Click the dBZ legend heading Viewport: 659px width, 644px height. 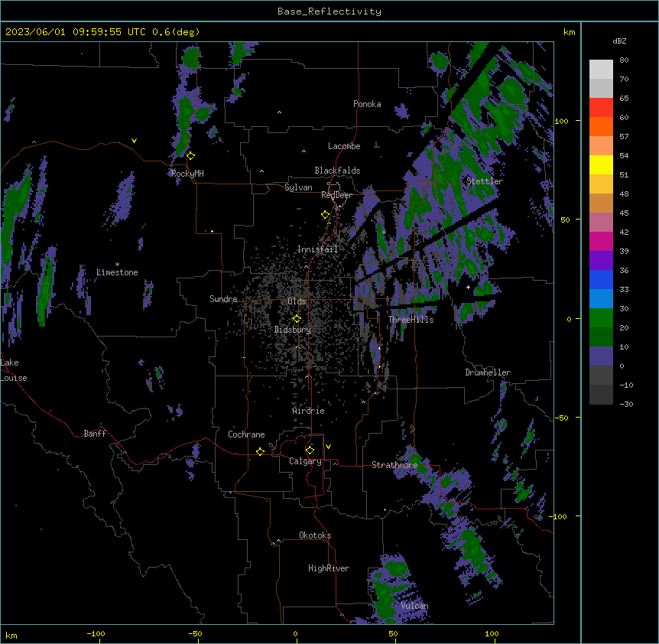point(619,41)
